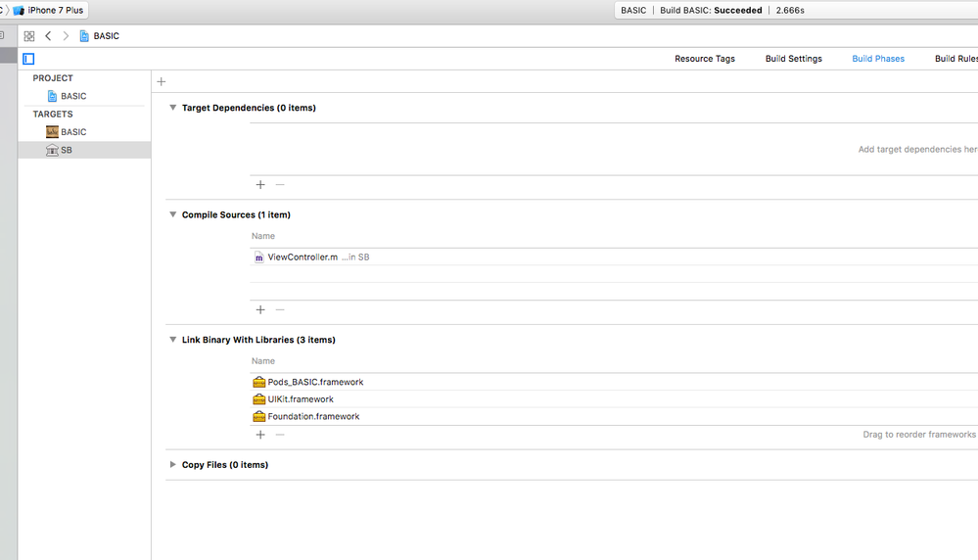Collapse the Compile Sources section
978x560 pixels.
pos(173,214)
